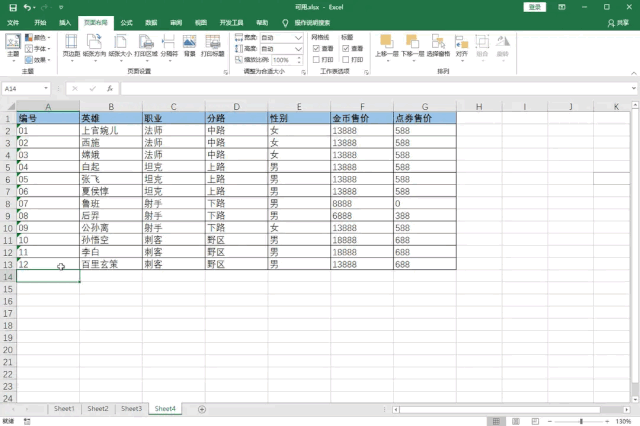The width and height of the screenshot is (640, 426).
Task: Click the add new sheet plus icon
Action: point(202,409)
